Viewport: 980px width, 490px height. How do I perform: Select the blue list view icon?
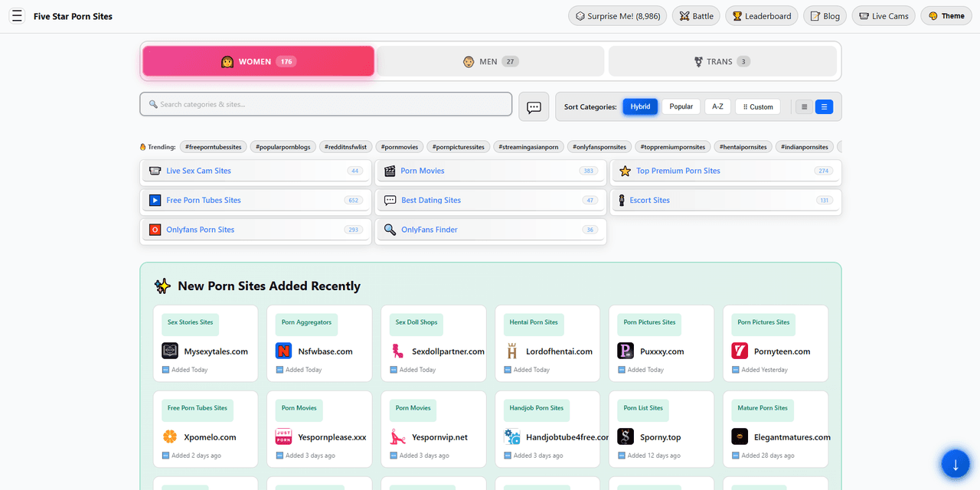(x=824, y=106)
